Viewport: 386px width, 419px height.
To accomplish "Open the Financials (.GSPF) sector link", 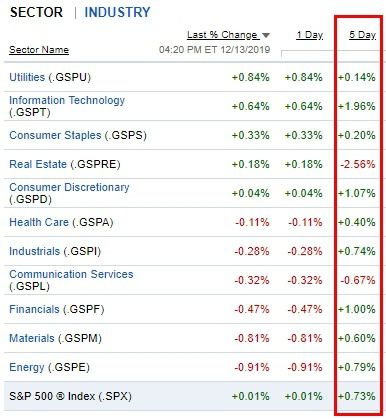I will 57,309.
